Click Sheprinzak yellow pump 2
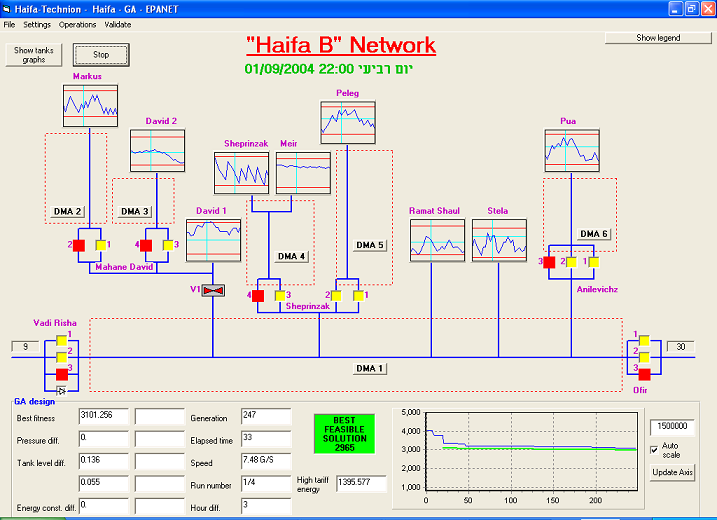This screenshot has height=520, width=717. click(x=336, y=296)
